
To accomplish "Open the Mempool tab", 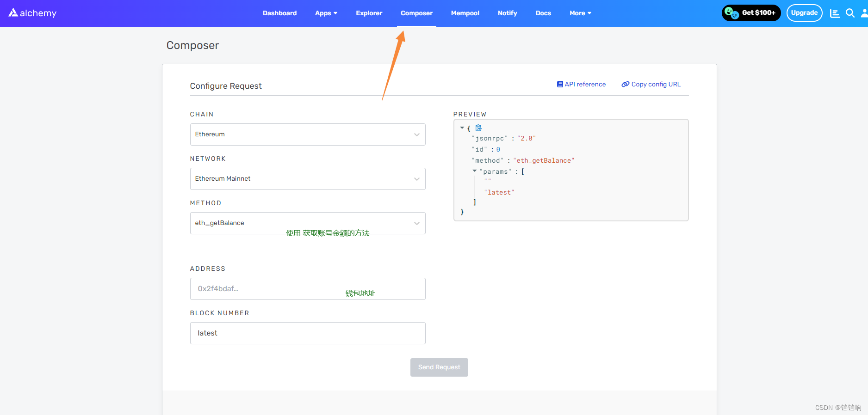I will click(465, 13).
